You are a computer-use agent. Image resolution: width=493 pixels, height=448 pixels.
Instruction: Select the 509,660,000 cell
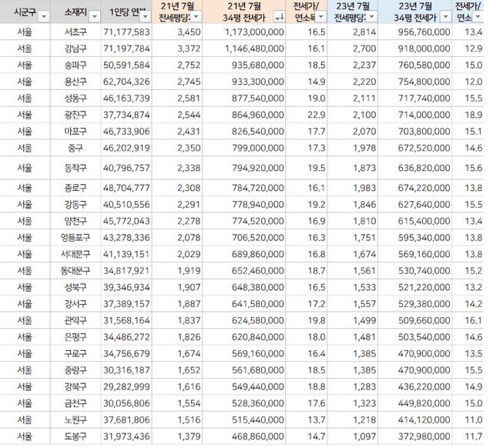point(415,320)
